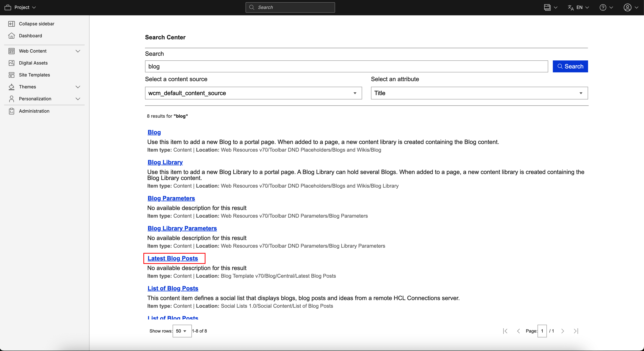644x351 pixels.
Task: Open the Latest Blog Posts result link
Action: tap(172, 258)
